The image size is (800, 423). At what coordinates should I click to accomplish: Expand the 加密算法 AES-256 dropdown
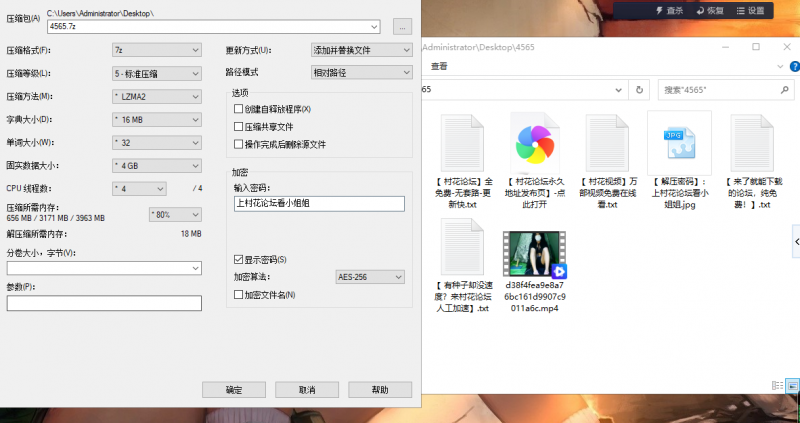(x=370, y=277)
